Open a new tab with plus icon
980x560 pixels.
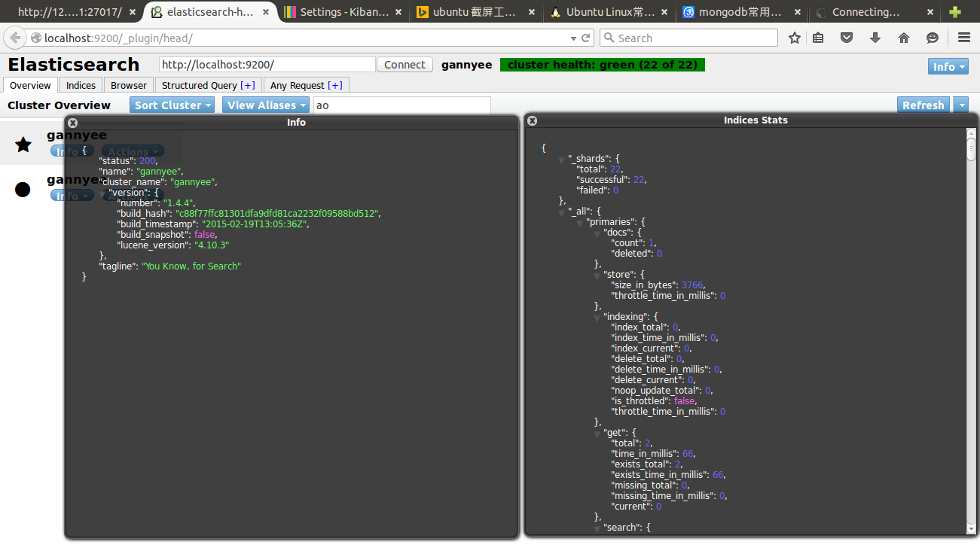[955, 12]
